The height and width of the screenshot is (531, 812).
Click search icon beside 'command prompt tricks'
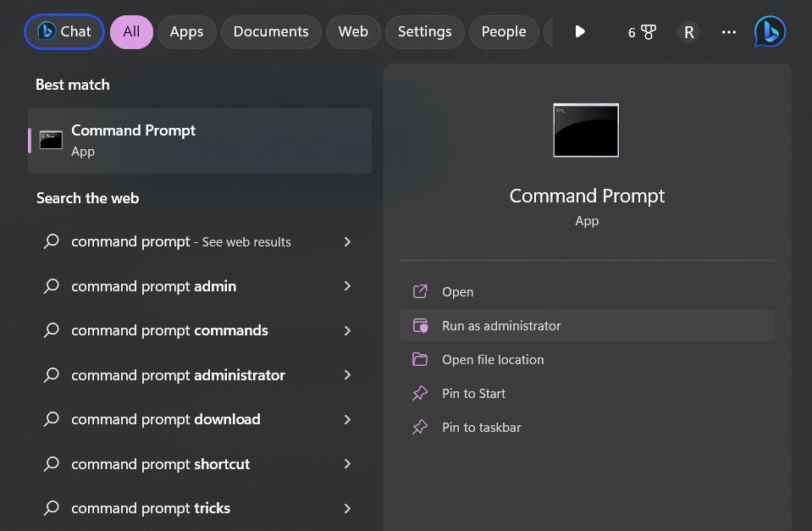(x=52, y=507)
